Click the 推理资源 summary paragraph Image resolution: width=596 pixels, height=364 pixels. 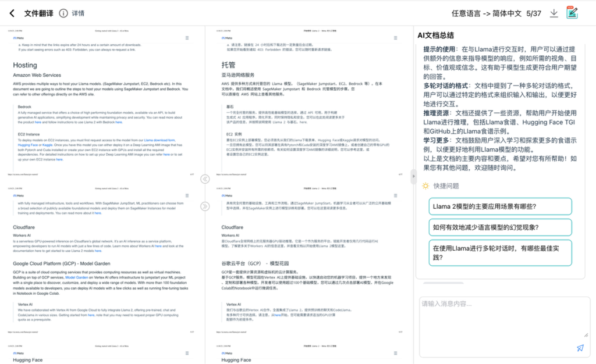(500, 122)
